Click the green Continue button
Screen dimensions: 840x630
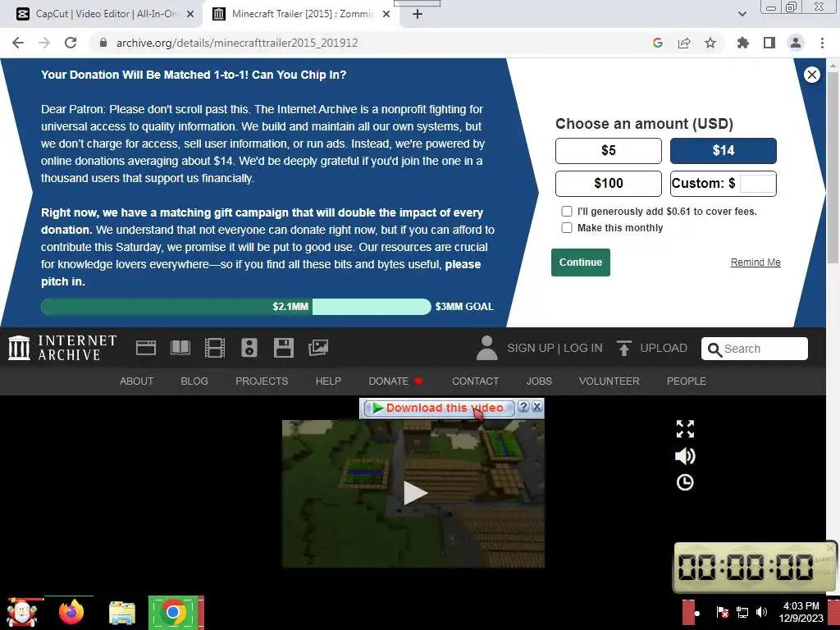point(581,262)
